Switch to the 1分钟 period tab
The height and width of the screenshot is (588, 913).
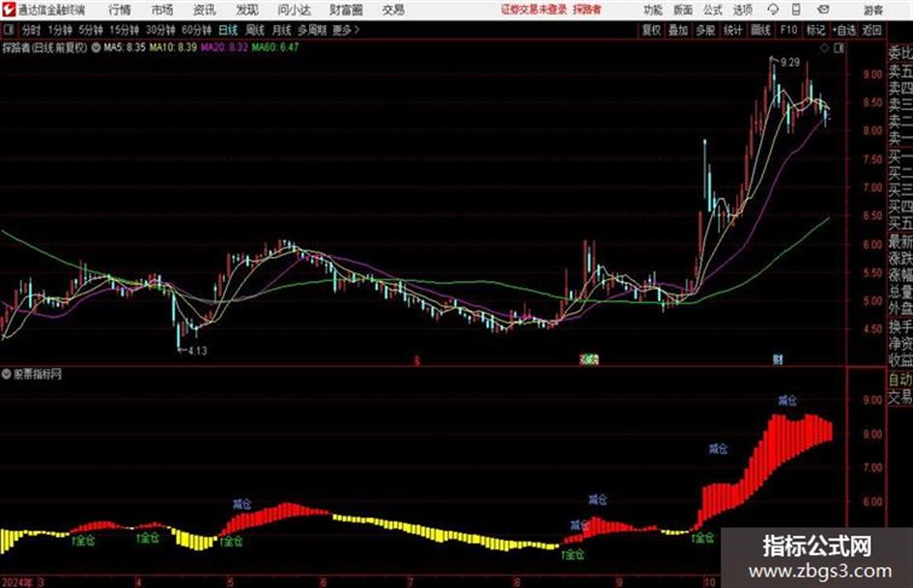coord(59,30)
